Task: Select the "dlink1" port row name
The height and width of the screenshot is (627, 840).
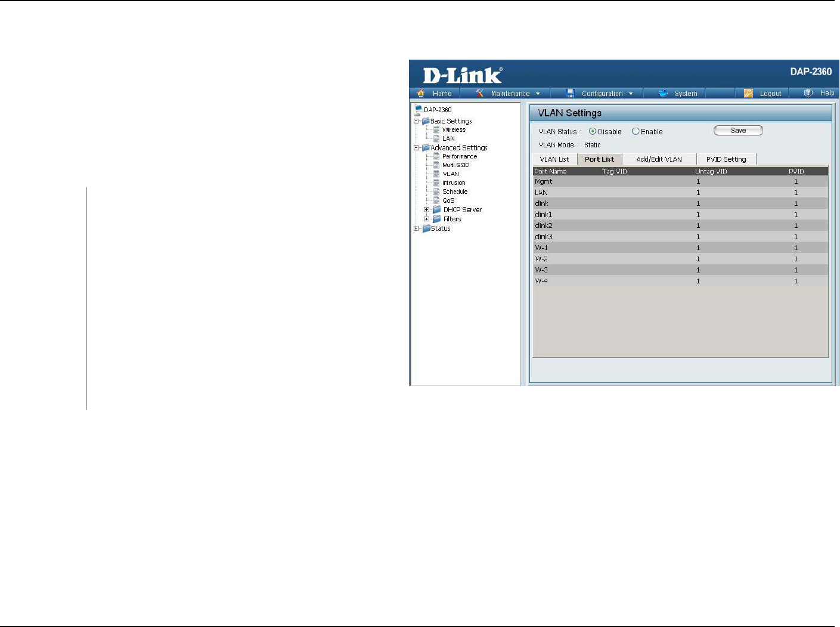Action: (544, 215)
